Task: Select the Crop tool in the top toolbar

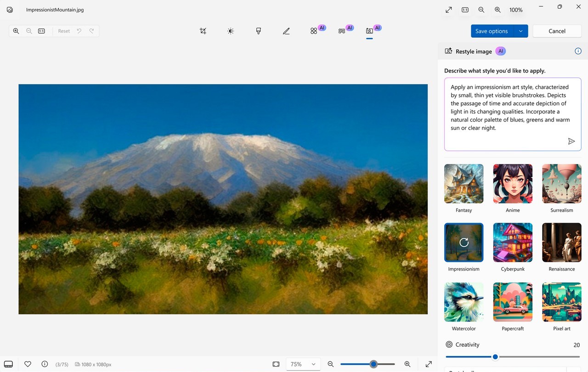Action: tap(203, 31)
